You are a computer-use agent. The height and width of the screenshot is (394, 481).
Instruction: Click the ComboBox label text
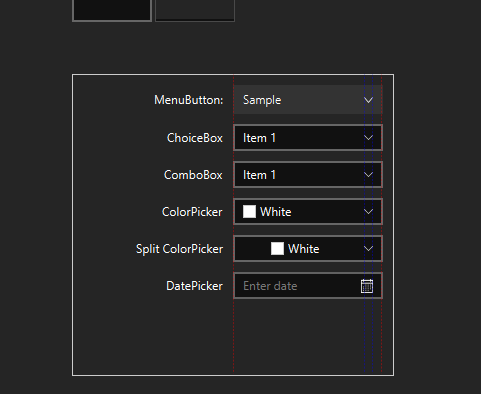point(193,175)
